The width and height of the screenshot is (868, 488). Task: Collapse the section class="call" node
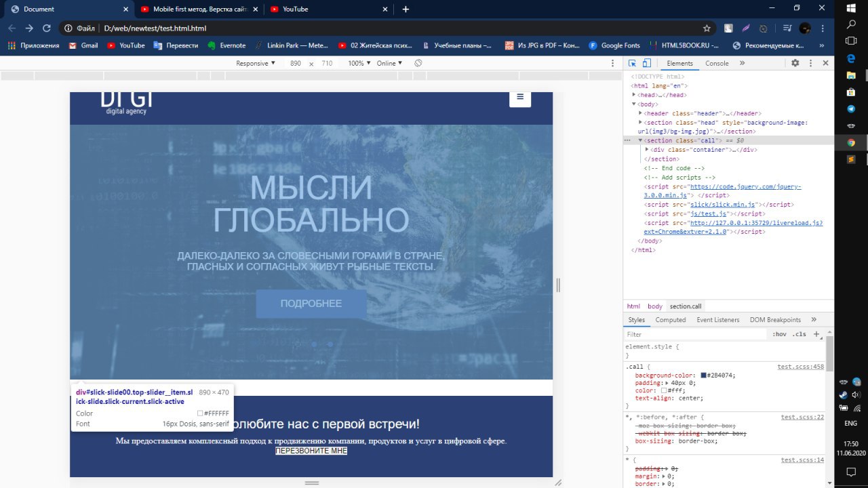click(641, 140)
